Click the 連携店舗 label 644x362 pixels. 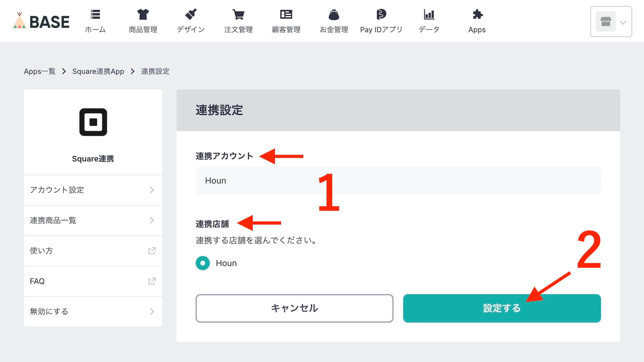212,224
